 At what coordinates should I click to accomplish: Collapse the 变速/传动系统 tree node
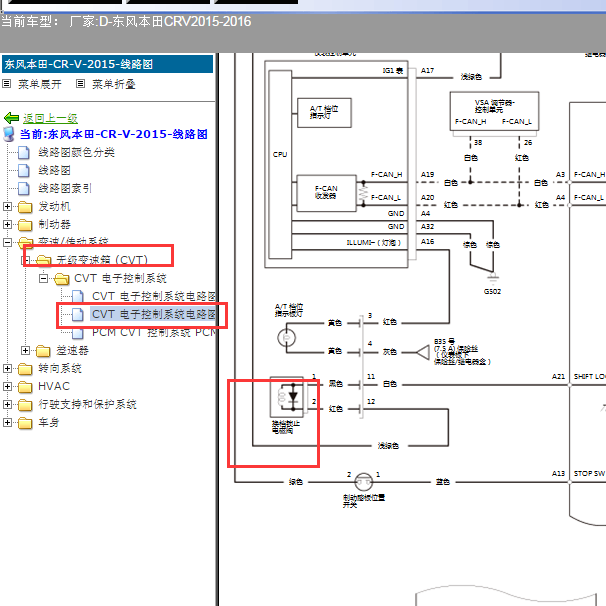(x=7, y=242)
